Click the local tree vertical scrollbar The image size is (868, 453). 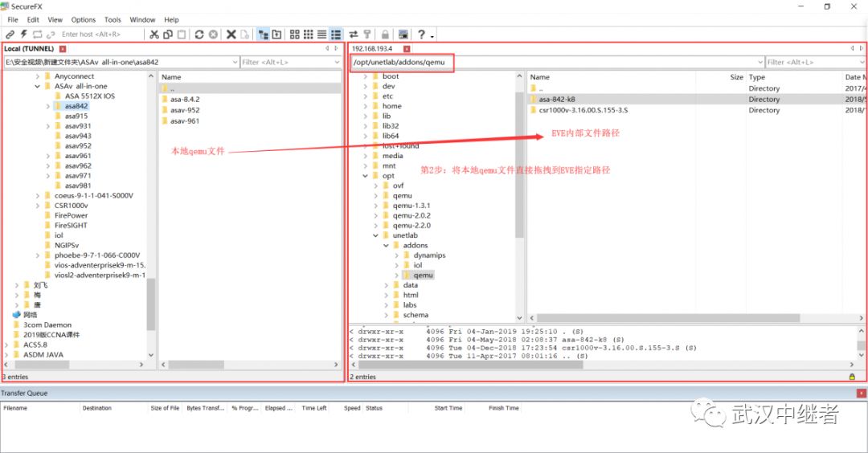tap(150, 304)
